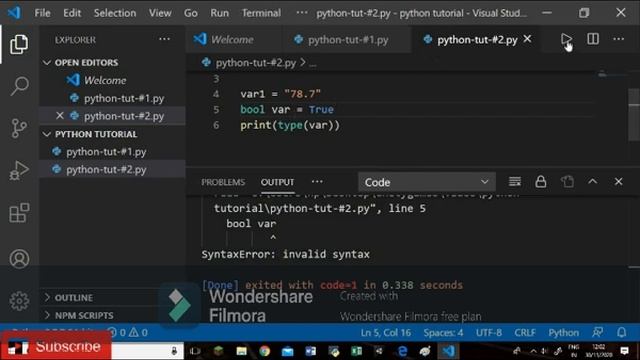
Task: Toggle output scroll lock
Action: click(541, 182)
